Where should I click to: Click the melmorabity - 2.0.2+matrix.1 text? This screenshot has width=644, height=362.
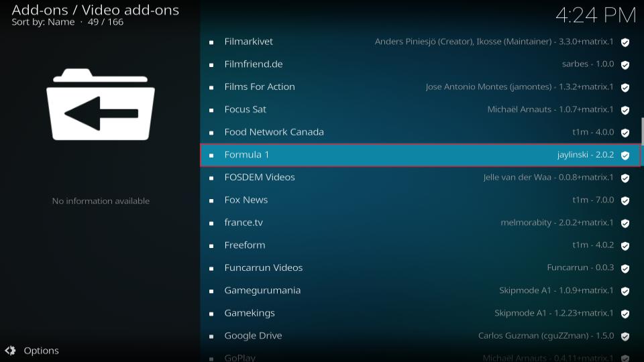[x=557, y=223]
